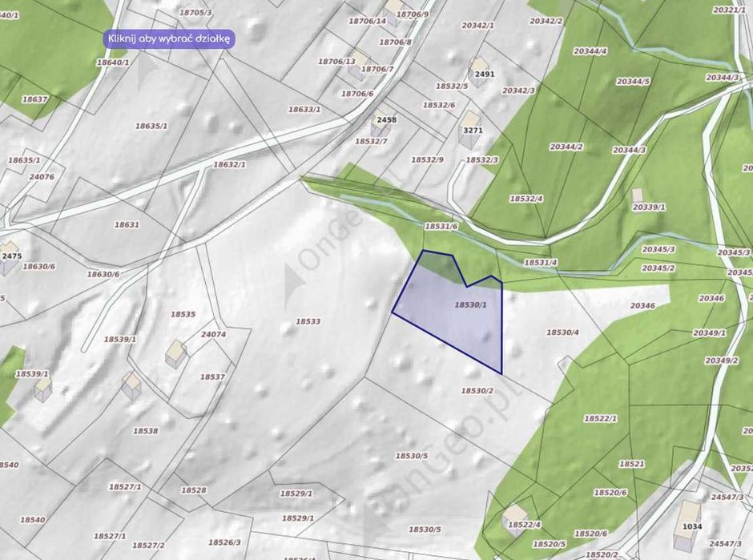Select parcel labeled 18533

point(308,321)
